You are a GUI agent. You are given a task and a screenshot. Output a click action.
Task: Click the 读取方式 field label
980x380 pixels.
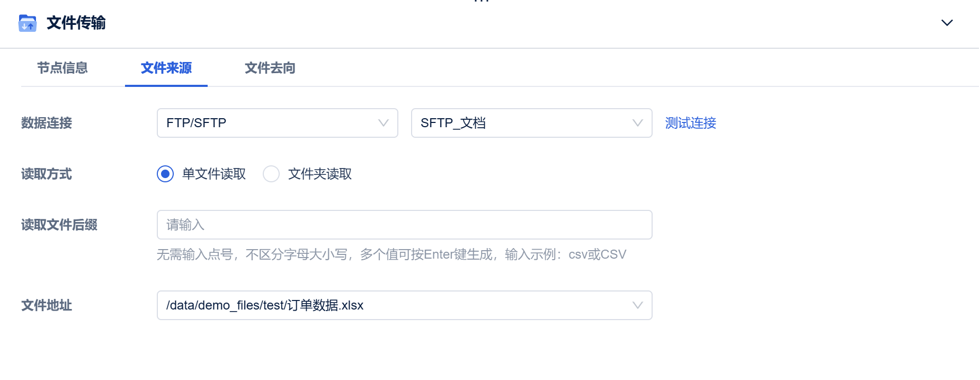(47, 174)
